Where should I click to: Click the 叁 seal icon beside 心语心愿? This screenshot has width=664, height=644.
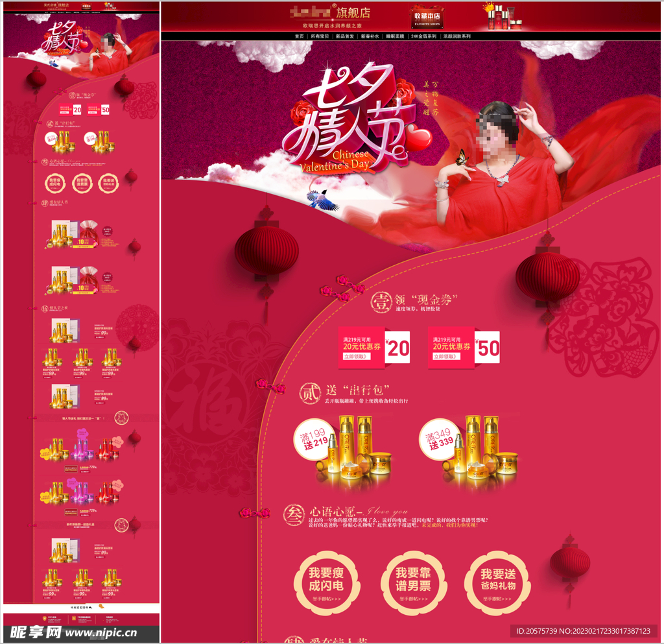tap(294, 515)
